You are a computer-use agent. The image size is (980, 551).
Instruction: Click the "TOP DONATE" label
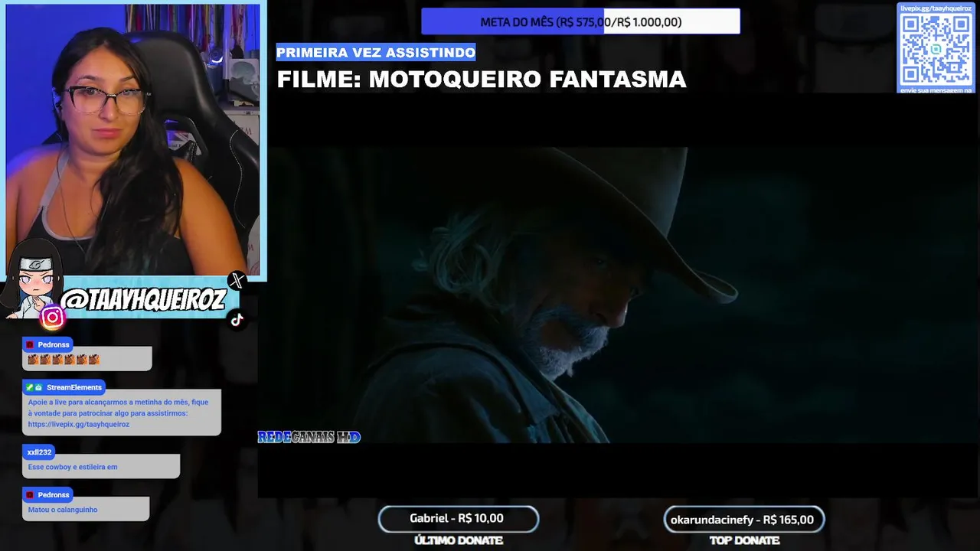point(744,540)
